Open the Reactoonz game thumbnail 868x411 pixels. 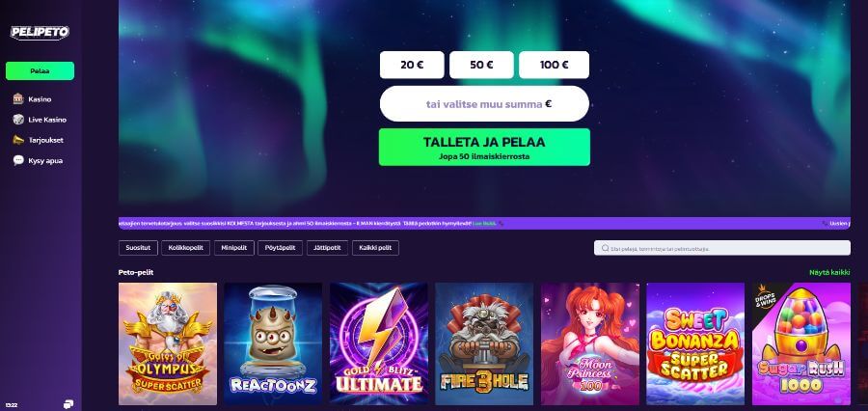pos(273,344)
